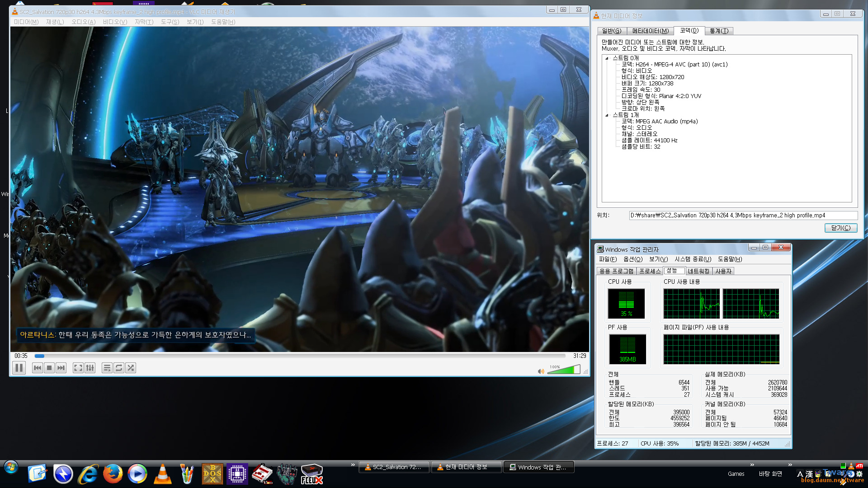Open 보기(V) menu in Task Manager
The height and width of the screenshot is (488, 868).
point(658,259)
